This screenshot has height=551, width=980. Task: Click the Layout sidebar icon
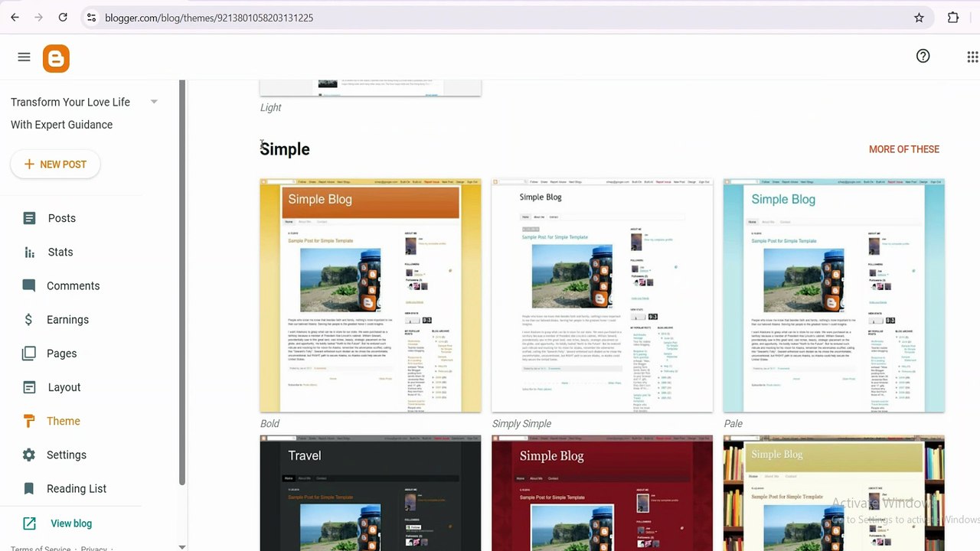point(29,387)
